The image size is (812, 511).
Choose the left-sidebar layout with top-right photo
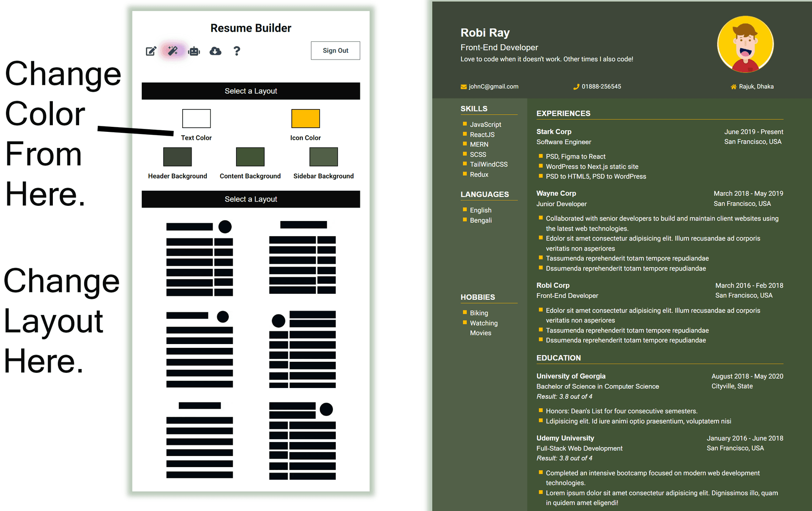tap(302, 441)
